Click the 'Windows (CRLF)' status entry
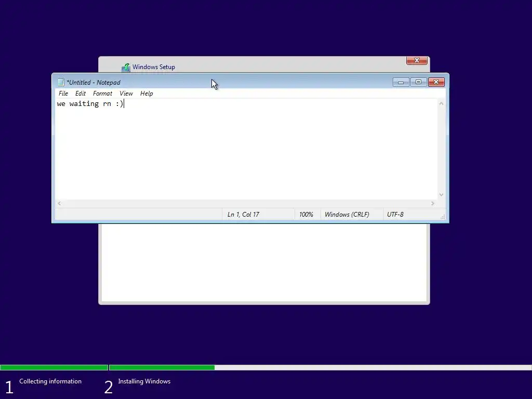Image resolution: width=532 pixels, height=399 pixels. tap(347, 215)
